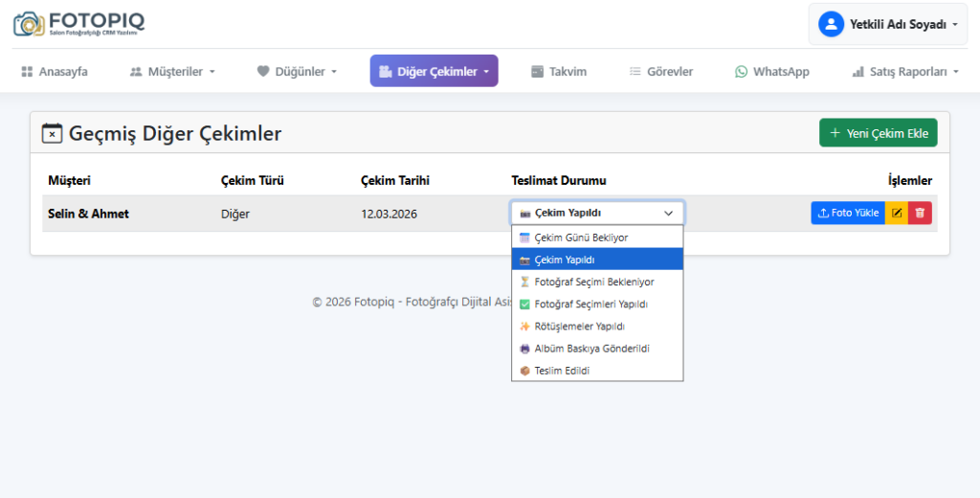Click the Foto Yükle button
The height and width of the screenshot is (498, 980).
click(848, 214)
